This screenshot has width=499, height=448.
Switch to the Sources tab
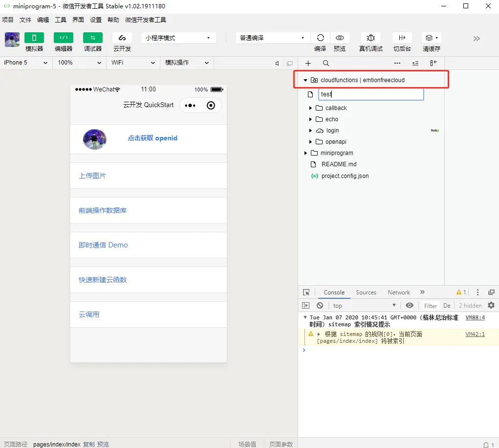point(366,292)
